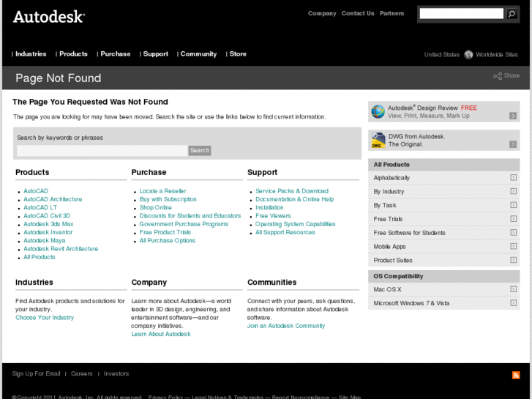
Task: Open the Purchase menu
Action: click(x=116, y=53)
